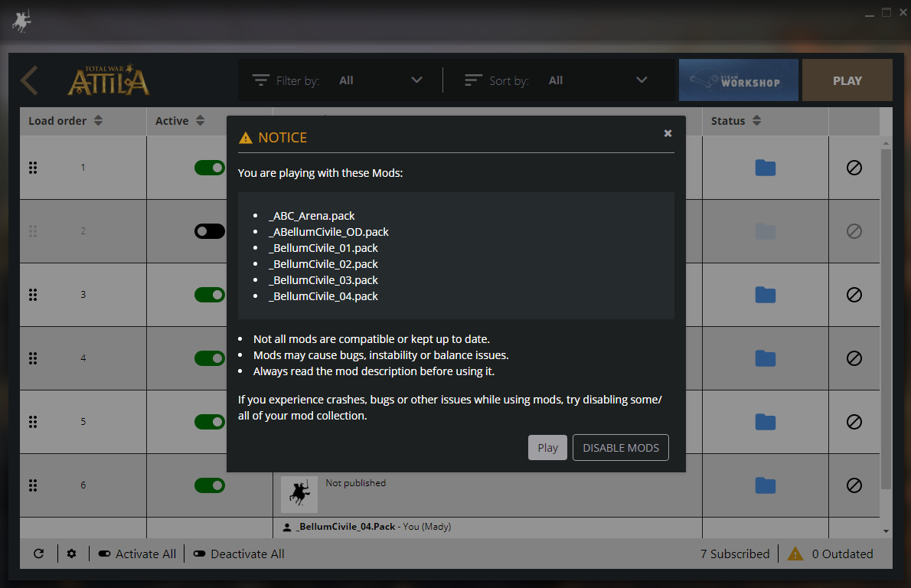
Task: Click the Not published label
Action: click(x=355, y=483)
